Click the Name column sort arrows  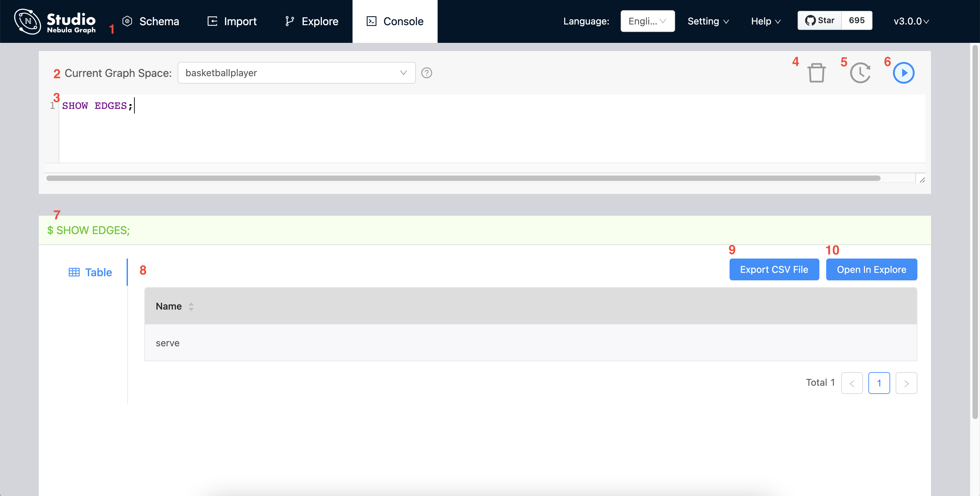coord(191,307)
